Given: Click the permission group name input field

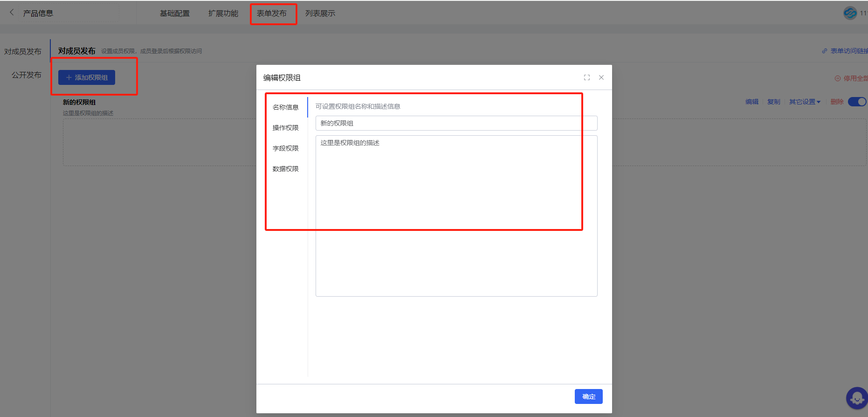Looking at the screenshot, I should tap(456, 123).
